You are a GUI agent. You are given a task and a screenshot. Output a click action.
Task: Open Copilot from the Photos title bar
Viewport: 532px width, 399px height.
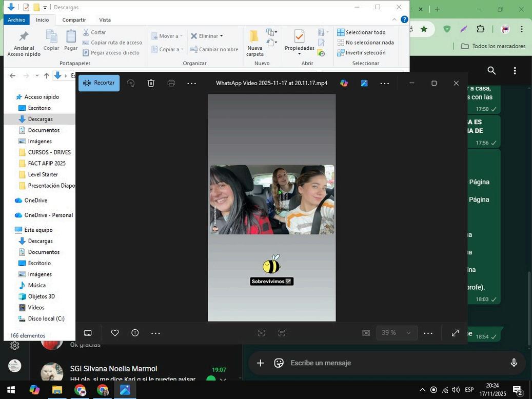click(344, 83)
